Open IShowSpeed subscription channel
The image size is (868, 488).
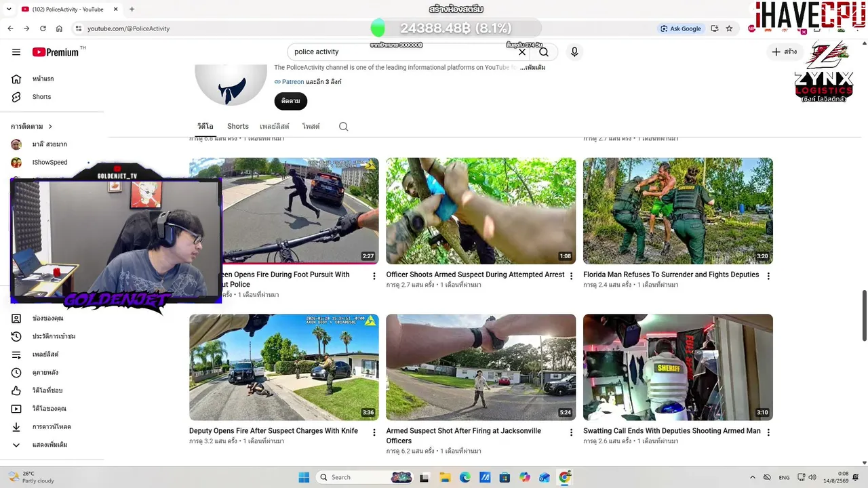tap(50, 163)
